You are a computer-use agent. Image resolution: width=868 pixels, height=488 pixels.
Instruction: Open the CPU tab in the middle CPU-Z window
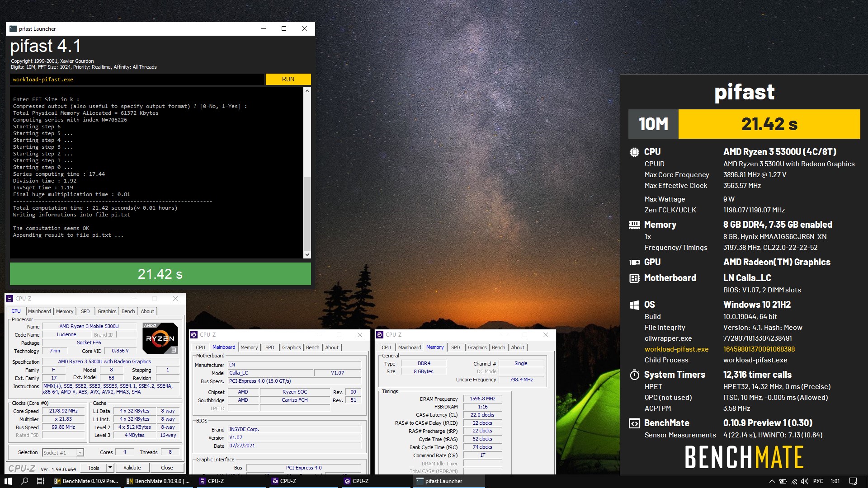[200, 347]
